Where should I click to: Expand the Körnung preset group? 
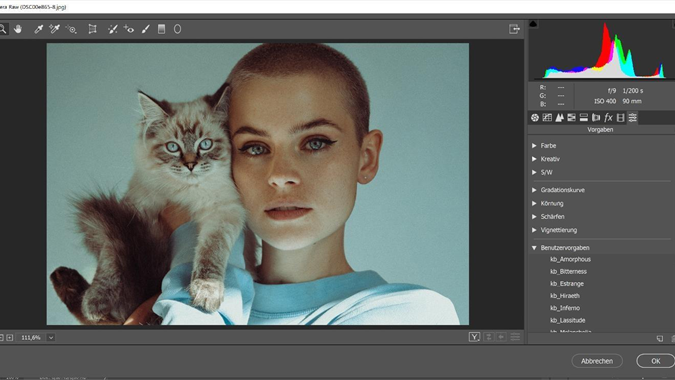pos(534,203)
